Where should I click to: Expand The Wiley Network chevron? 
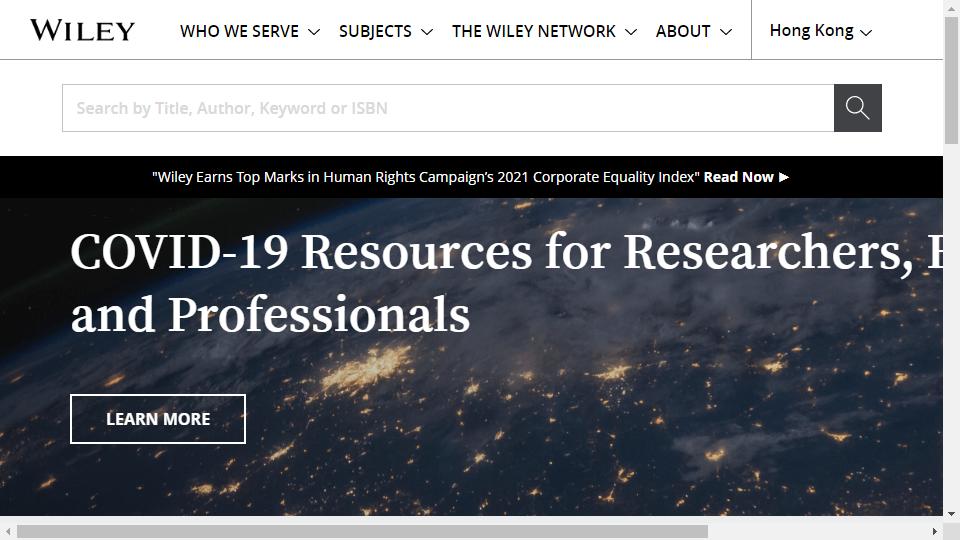[x=631, y=32]
